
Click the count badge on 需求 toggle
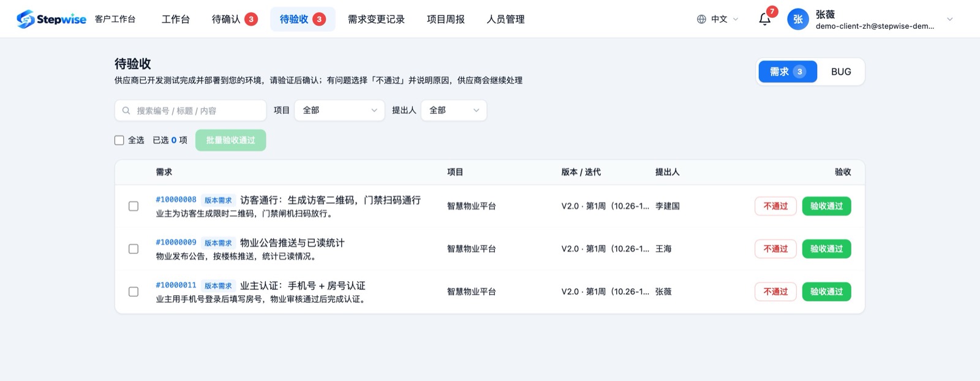799,72
